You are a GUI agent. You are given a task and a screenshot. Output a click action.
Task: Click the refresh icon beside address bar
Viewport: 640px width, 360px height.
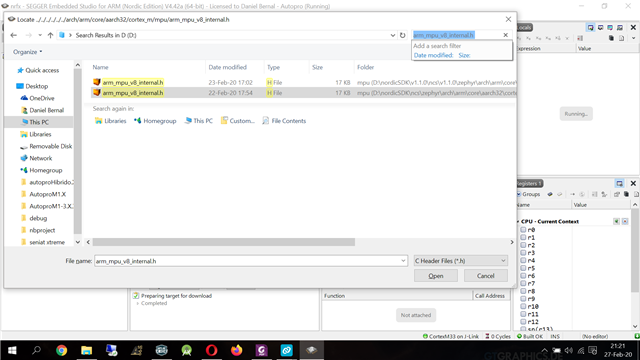tap(402, 35)
